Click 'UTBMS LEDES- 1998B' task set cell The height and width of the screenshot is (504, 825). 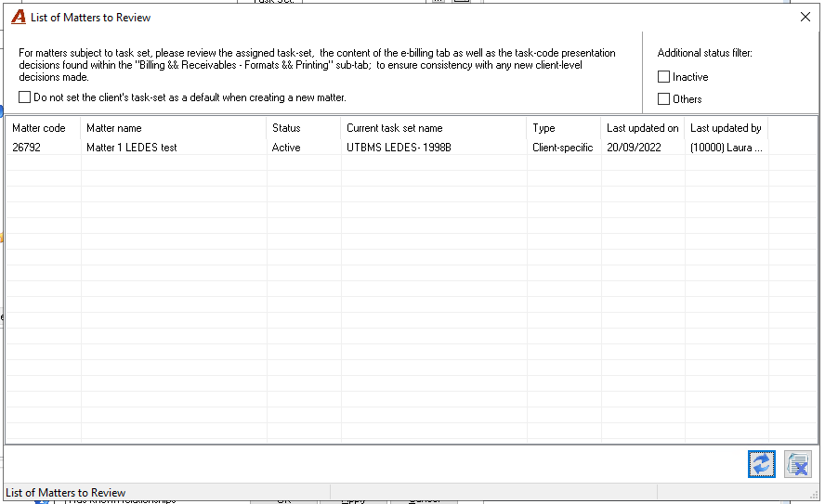click(434, 148)
